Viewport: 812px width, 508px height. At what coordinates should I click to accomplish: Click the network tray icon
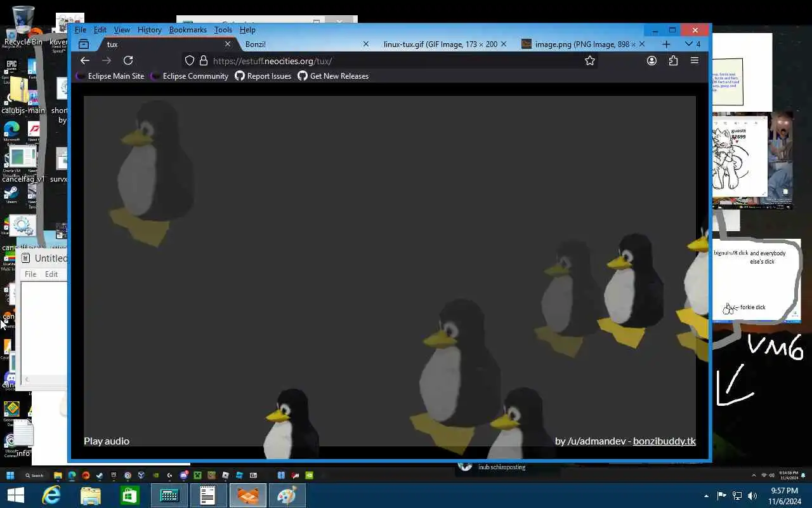click(x=737, y=496)
